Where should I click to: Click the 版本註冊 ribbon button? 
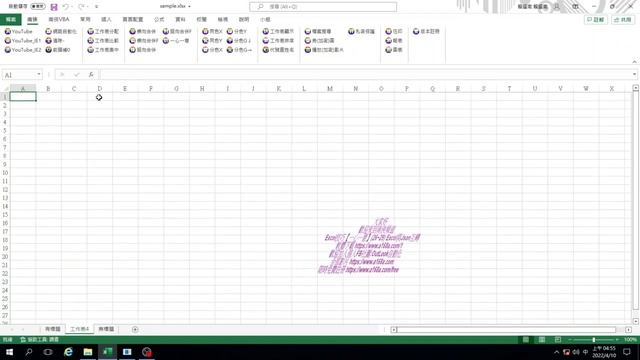coord(426,31)
